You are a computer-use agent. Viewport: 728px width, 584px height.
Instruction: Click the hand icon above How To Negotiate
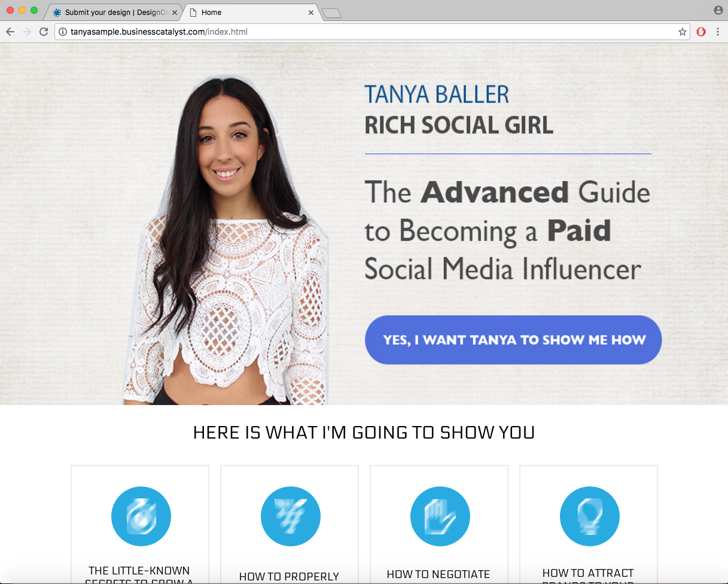[x=440, y=516]
